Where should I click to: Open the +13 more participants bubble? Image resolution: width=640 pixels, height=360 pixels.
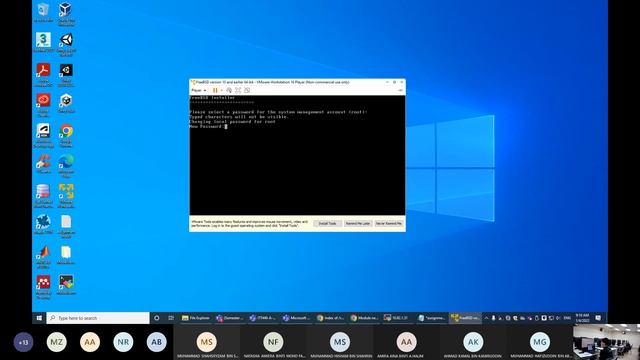click(x=23, y=342)
